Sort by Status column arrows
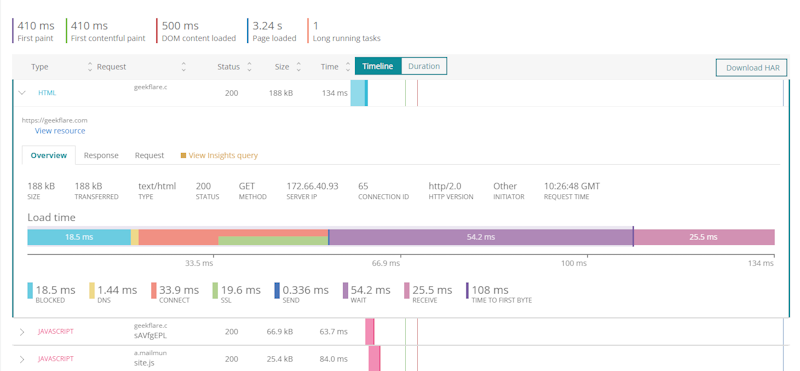This screenshot has height=371, width=800. pyautogui.click(x=249, y=67)
